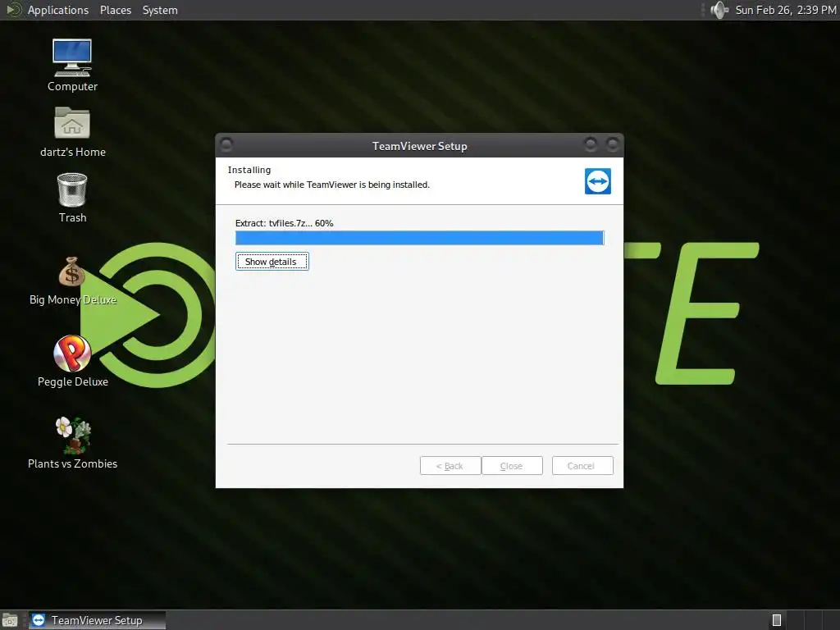Click the volume speaker icon in top panel
This screenshot has height=630, width=840.
click(719, 10)
